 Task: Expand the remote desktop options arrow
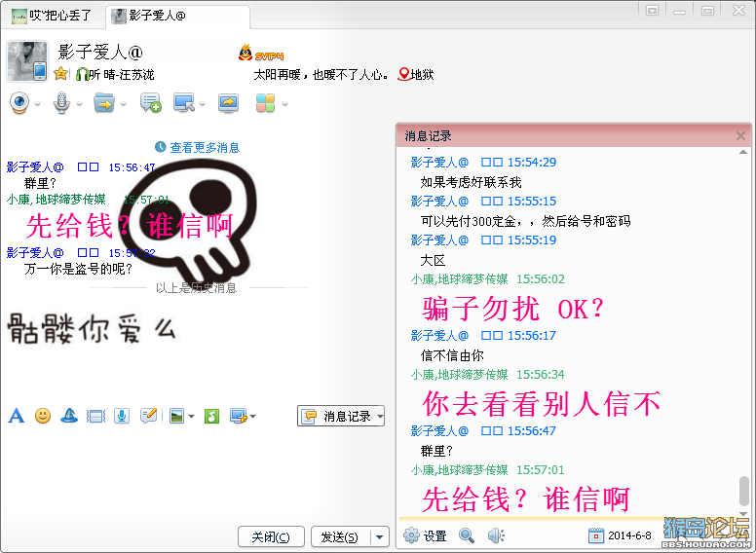click(202, 104)
